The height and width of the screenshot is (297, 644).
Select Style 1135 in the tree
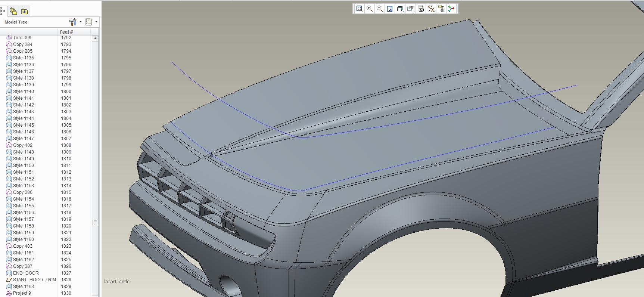(x=24, y=58)
